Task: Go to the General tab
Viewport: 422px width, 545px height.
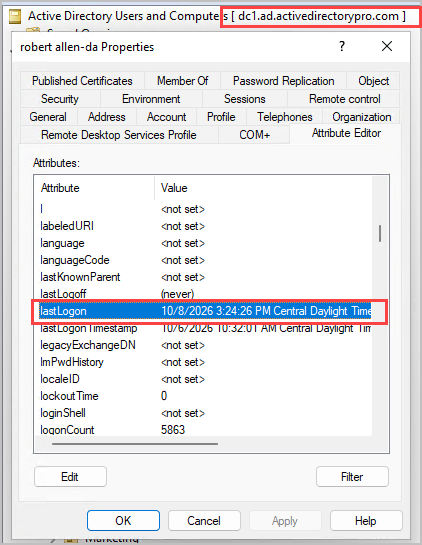Action: (48, 117)
